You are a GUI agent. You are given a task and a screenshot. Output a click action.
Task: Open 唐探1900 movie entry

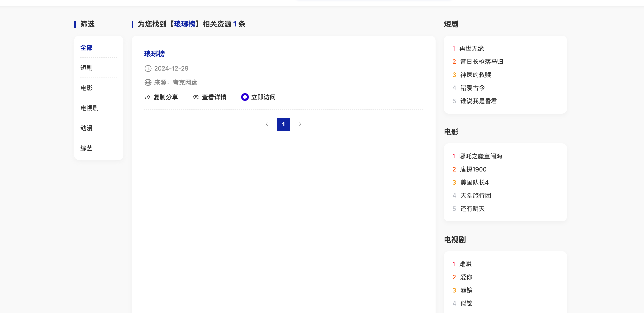point(473,169)
